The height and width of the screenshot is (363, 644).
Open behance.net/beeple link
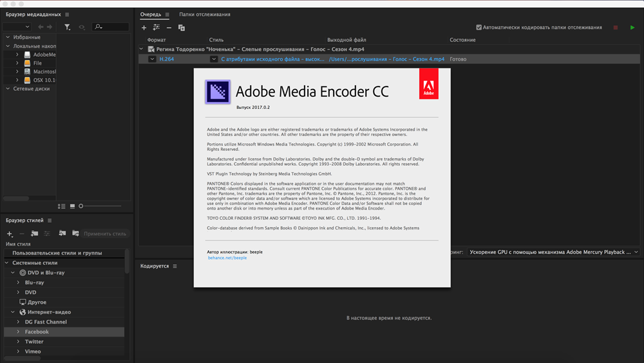[x=227, y=258]
